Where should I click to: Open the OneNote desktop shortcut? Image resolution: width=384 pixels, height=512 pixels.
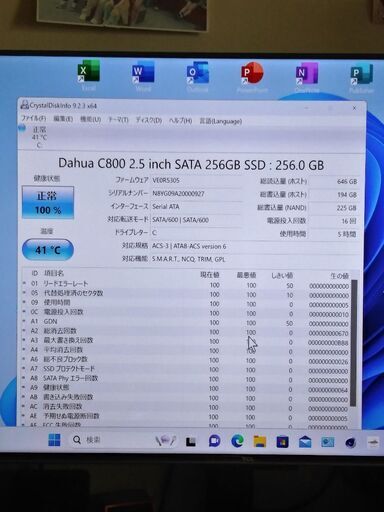tap(307, 78)
